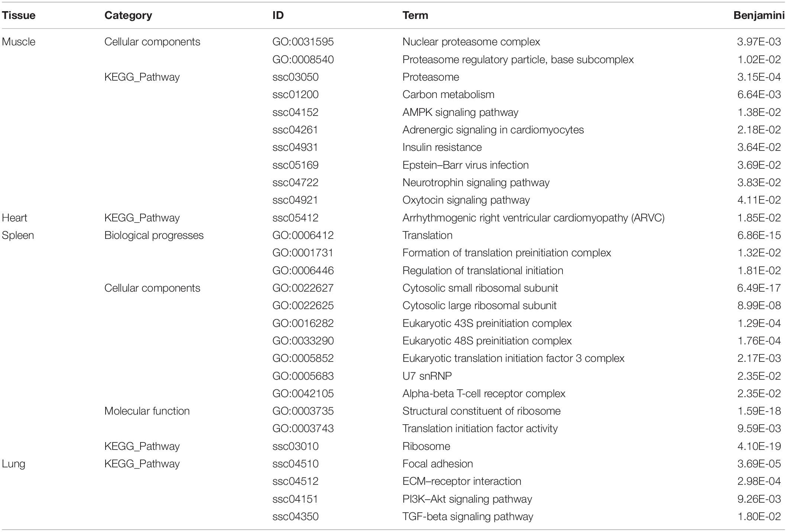
Task: Click the Tissue column header
Action: point(19,15)
